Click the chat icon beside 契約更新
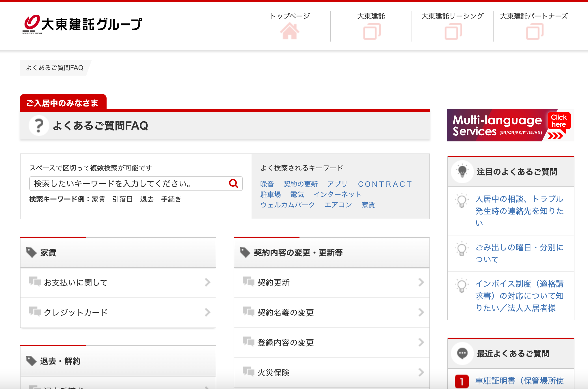 (x=248, y=281)
